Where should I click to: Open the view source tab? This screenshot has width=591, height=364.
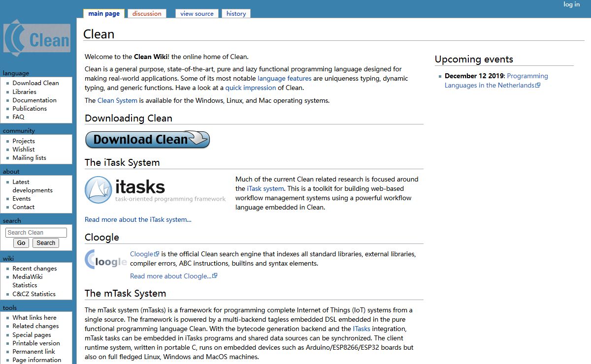click(x=197, y=14)
